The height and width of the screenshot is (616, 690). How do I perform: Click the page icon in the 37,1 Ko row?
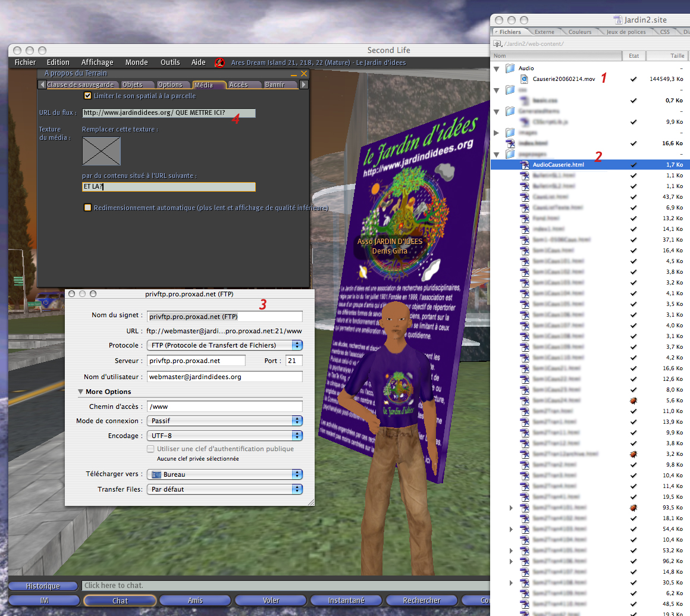525,240
